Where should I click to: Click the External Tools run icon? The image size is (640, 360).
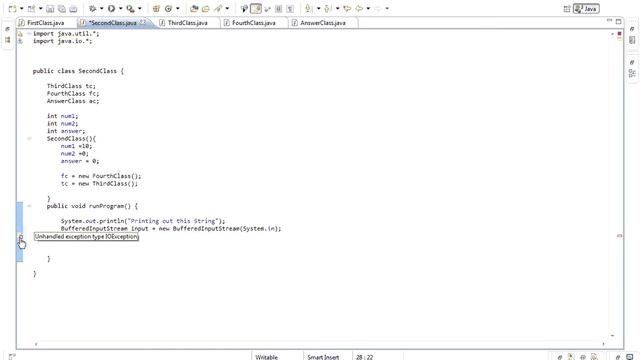(x=130, y=9)
